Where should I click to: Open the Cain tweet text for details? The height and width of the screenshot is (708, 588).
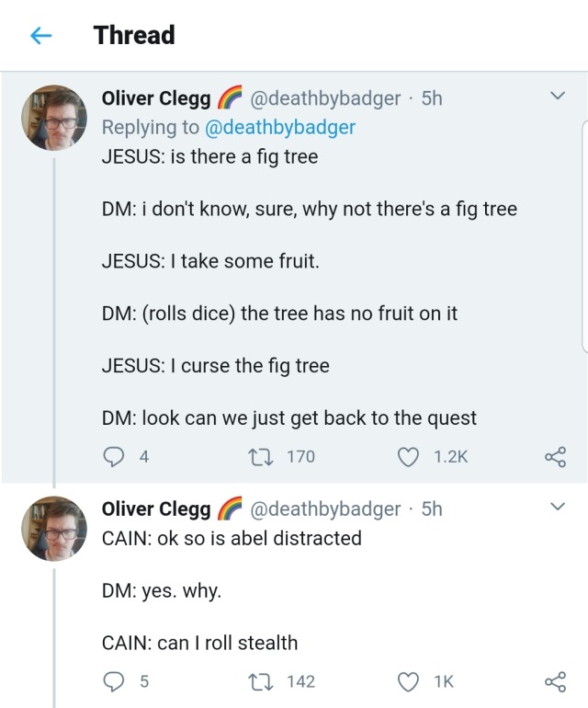pyautogui.click(x=232, y=590)
